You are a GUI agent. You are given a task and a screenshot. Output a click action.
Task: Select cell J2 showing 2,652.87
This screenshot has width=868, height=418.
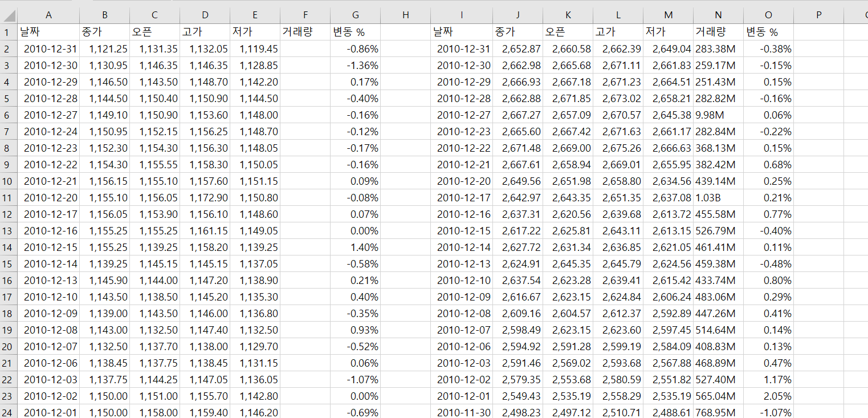[x=517, y=48]
